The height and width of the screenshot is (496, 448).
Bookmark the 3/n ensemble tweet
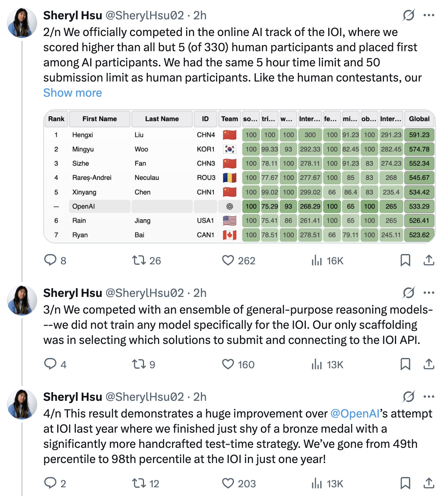405,364
